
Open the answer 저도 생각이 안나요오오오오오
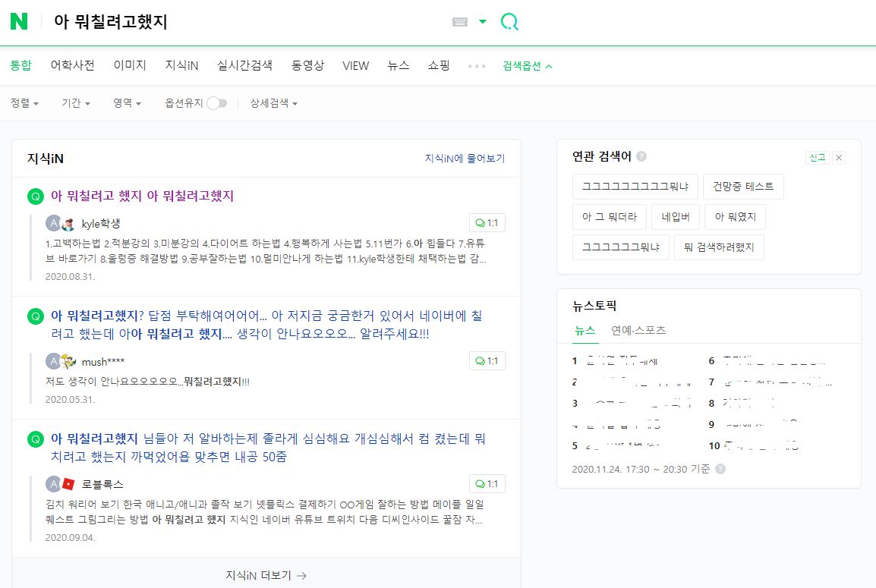(x=147, y=382)
